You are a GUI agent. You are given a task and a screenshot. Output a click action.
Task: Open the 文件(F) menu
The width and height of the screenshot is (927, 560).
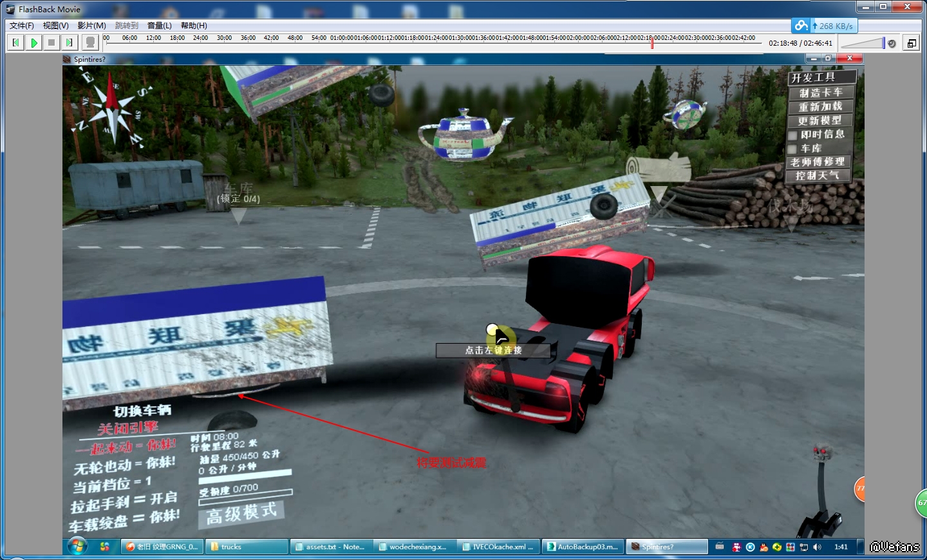[x=22, y=26]
